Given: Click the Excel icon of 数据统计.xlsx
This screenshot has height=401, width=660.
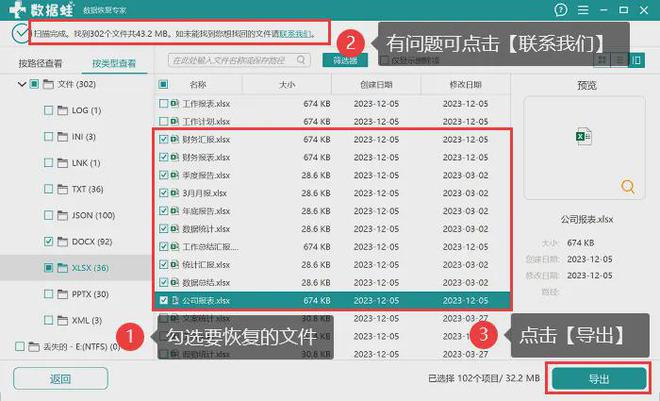Looking at the screenshot, I should click(x=175, y=229).
